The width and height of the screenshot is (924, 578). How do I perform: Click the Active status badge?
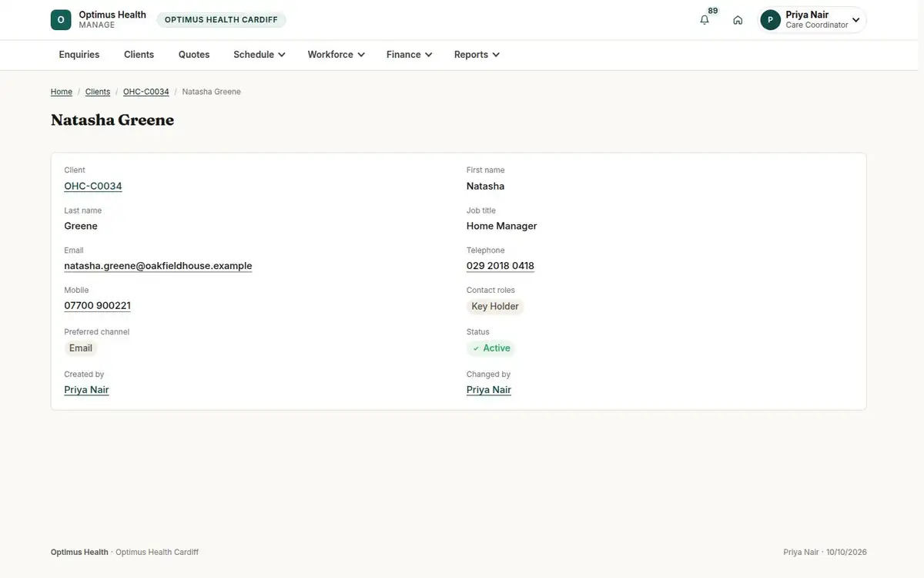pyautogui.click(x=491, y=348)
